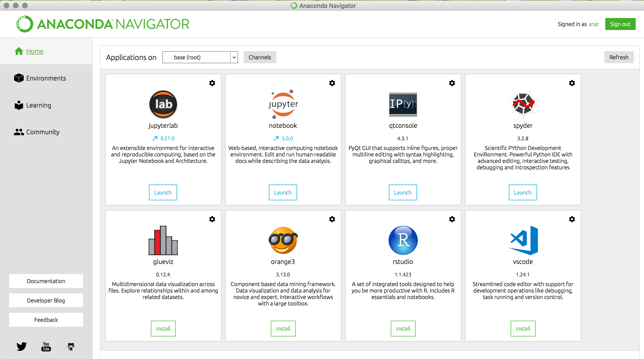Open Anaconda YouTube channel icon
The height and width of the screenshot is (359, 644).
point(46,347)
